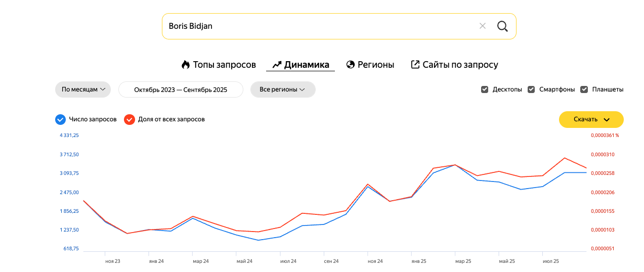Image resolution: width=644 pixels, height=272 pixels.
Task: Open the Регионы tab
Action: tap(376, 65)
